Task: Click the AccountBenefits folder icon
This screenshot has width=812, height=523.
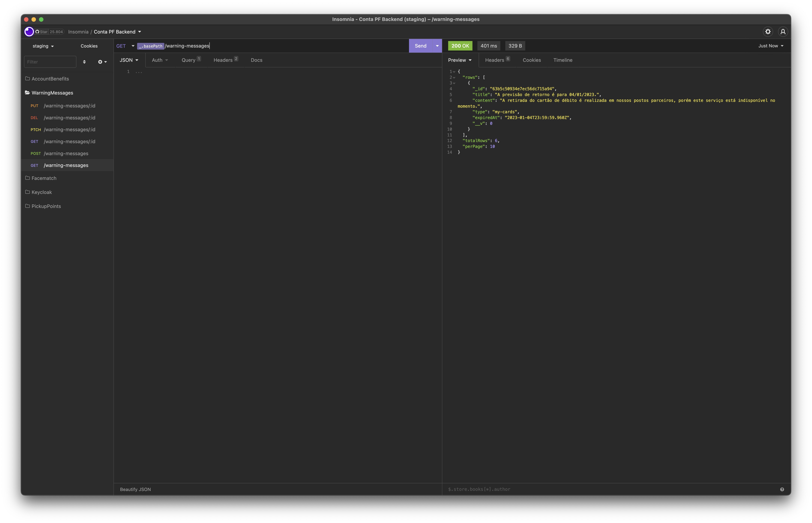Action: [28, 78]
